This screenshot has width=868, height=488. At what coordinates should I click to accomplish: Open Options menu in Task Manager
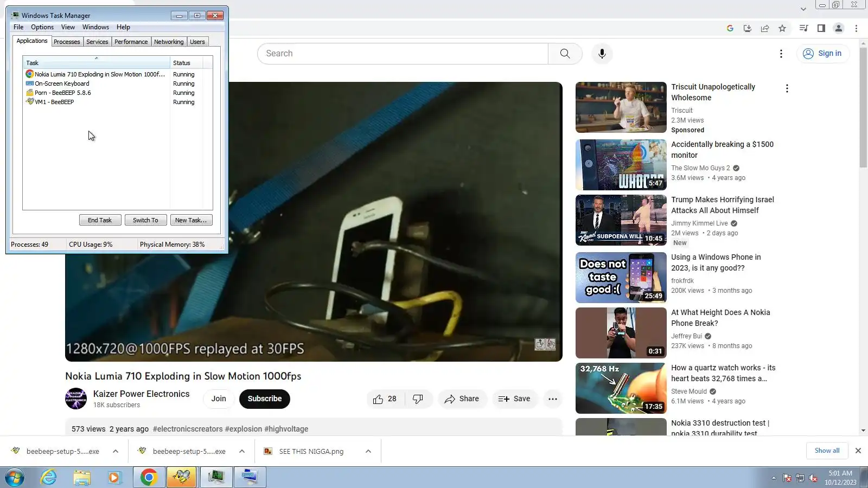pos(42,27)
